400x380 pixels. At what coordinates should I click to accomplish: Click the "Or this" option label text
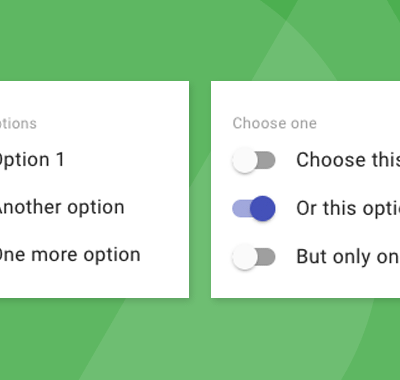point(348,209)
